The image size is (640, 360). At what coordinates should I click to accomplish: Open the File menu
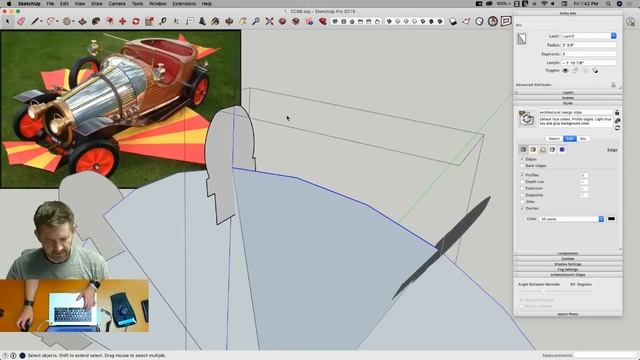tap(50, 4)
